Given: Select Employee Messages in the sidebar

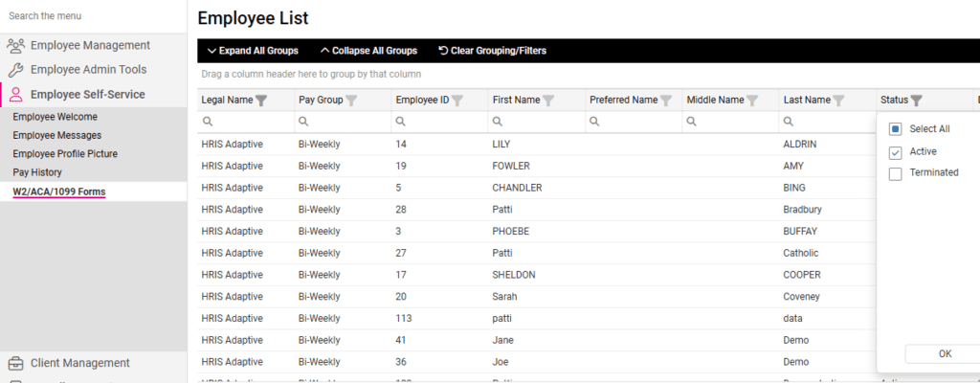Looking at the screenshot, I should click(56, 135).
